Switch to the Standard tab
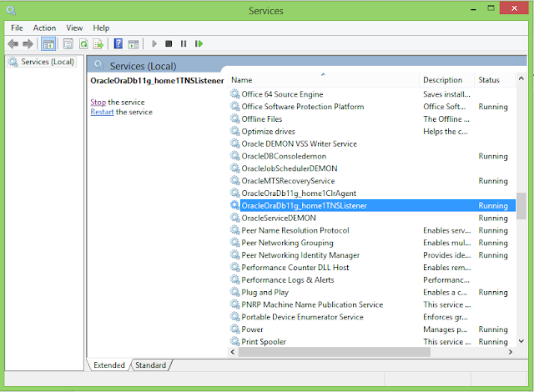The width and height of the screenshot is (534, 392). pyautogui.click(x=150, y=365)
